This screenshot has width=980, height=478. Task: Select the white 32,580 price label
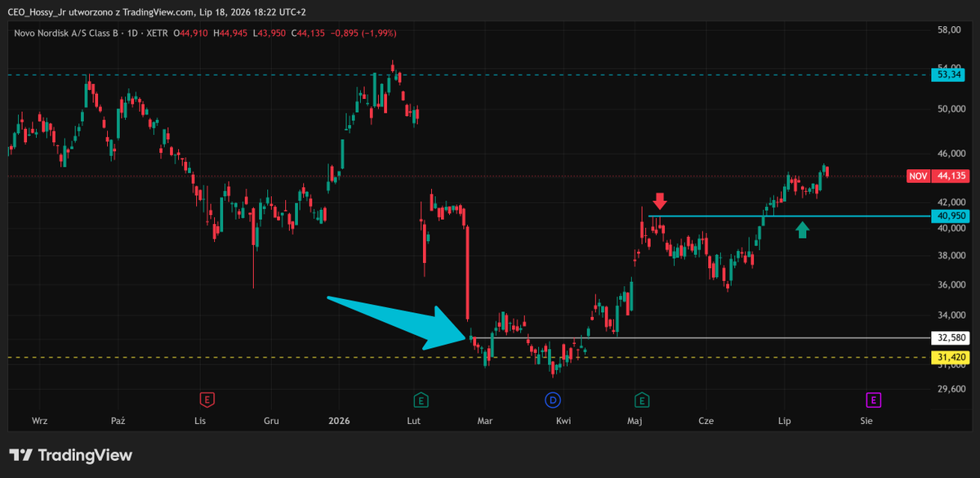tap(949, 337)
